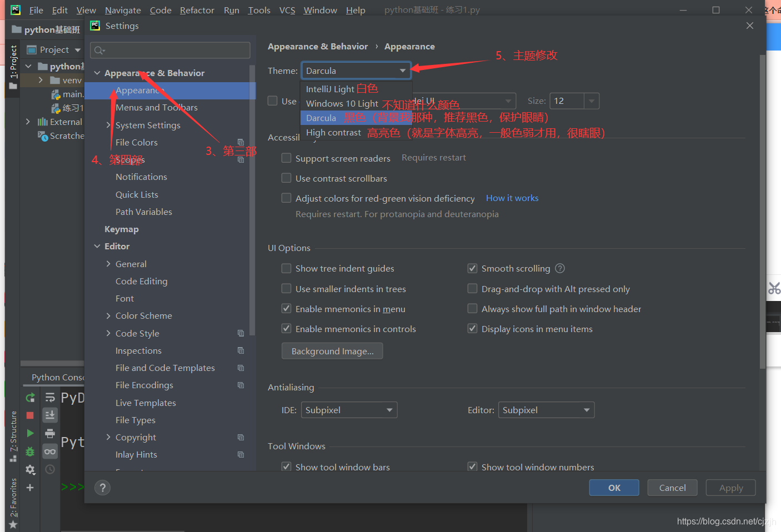This screenshot has height=532, width=781.
Task: Click the search magnifier icon in Settings
Action: click(99, 51)
